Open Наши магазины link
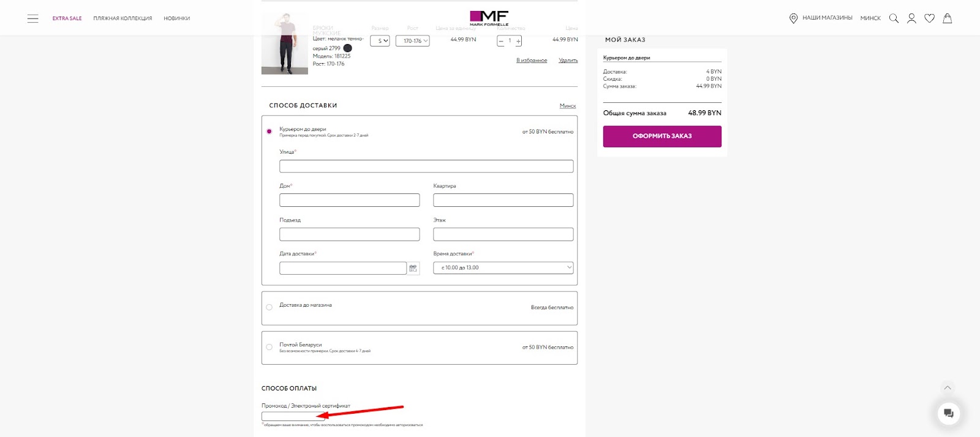Screen dimensions: 980x437 pos(827,18)
